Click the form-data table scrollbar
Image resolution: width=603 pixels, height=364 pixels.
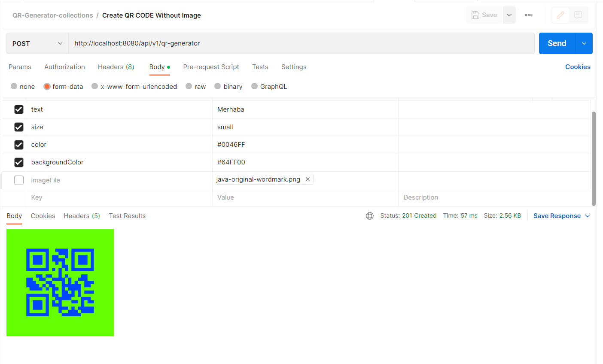click(594, 159)
